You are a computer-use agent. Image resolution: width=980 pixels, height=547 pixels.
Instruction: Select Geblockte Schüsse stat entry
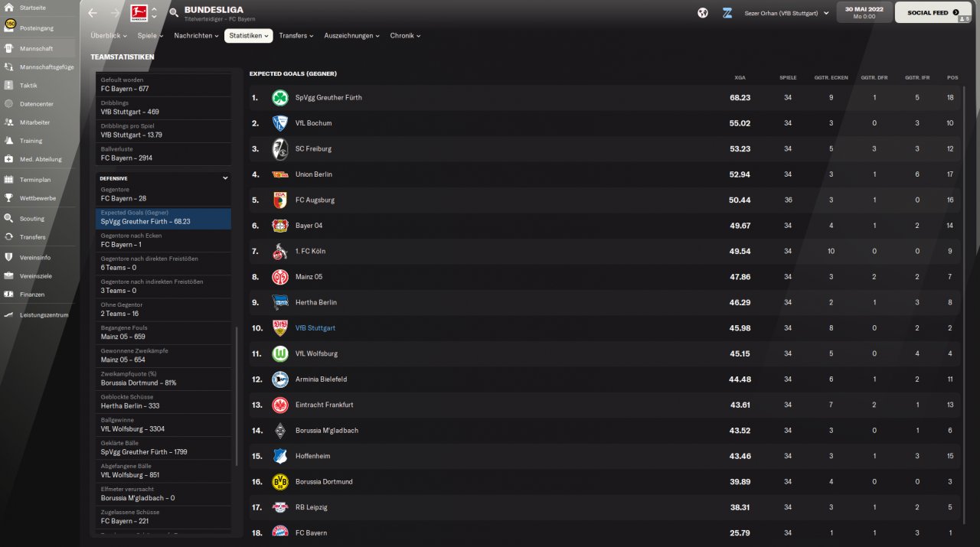163,401
